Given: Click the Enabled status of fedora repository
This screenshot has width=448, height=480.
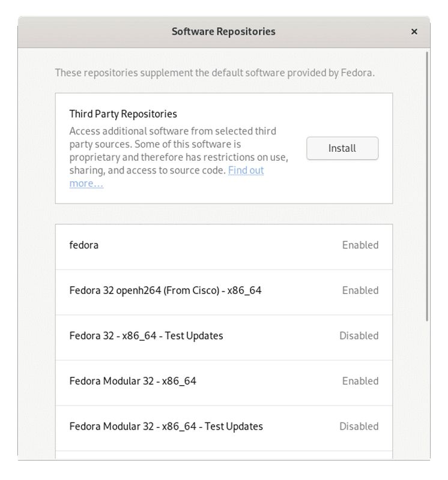Looking at the screenshot, I should (360, 245).
